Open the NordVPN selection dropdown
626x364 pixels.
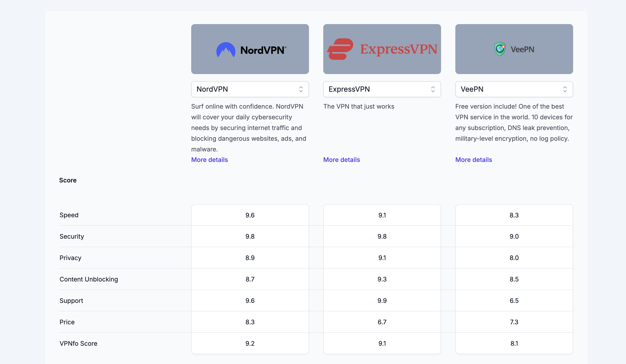coord(250,89)
